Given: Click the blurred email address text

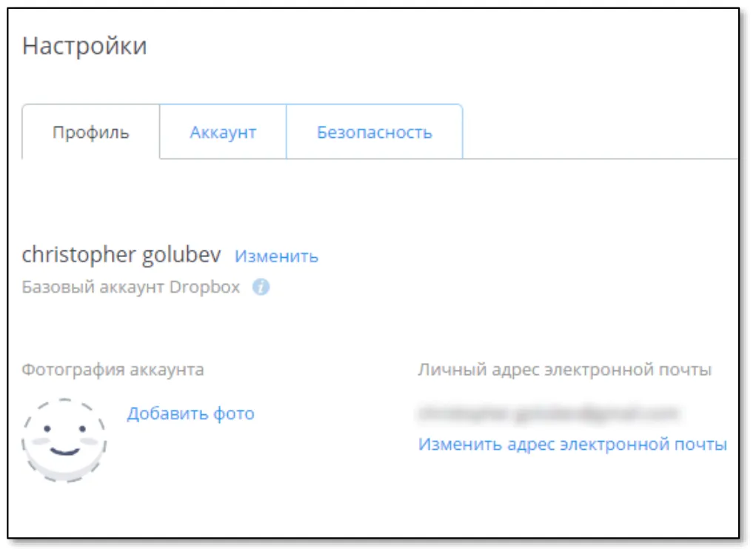Looking at the screenshot, I should tap(549, 413).
